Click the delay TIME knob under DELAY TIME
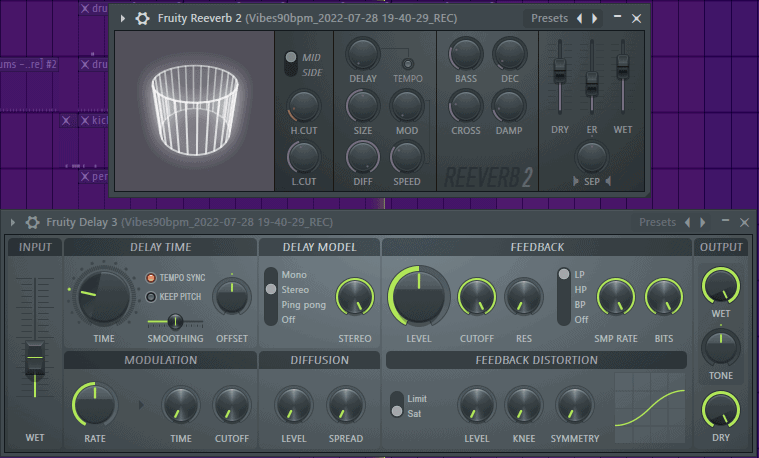This screenshot has width=759, height=458. coord(104,296)
